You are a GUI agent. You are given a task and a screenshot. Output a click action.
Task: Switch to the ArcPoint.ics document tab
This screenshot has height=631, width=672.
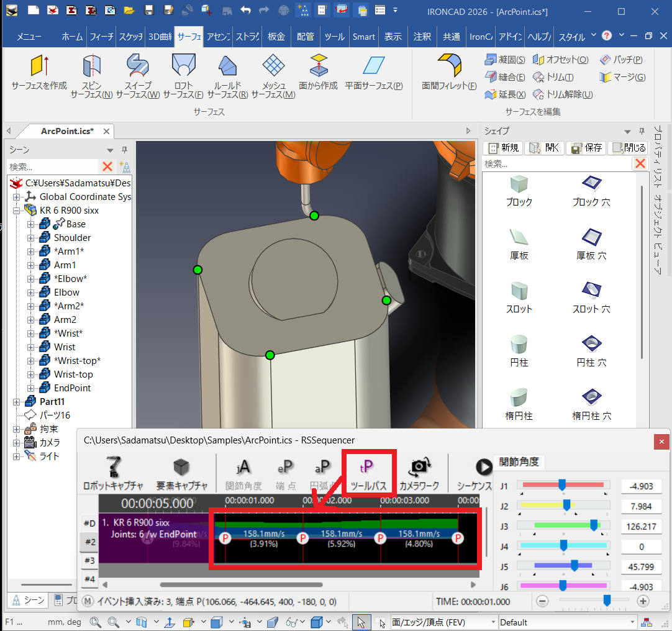(x=67, y=131)
